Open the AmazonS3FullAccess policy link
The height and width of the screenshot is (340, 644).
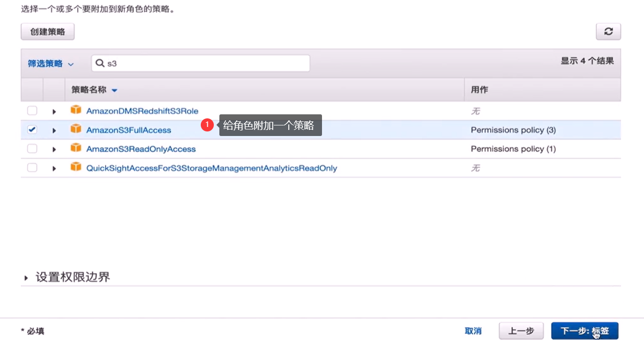pyautogui.click(x=129, y=130)
